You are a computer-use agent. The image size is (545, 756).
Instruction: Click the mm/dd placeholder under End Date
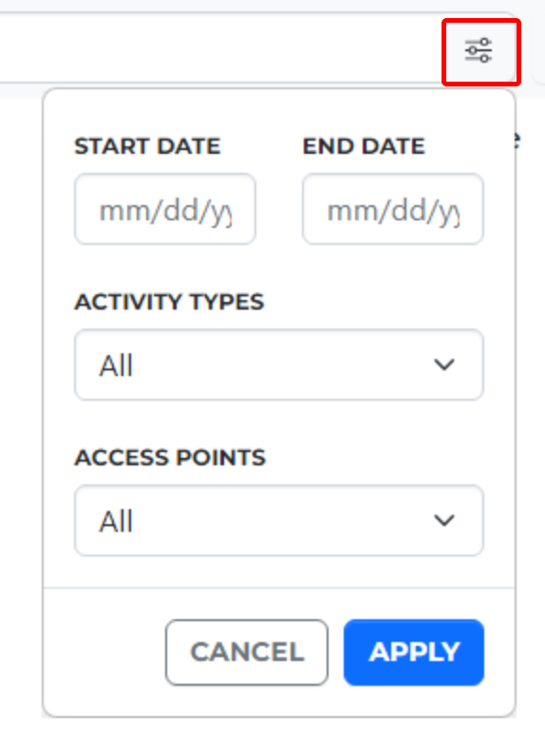coord(393,212)
